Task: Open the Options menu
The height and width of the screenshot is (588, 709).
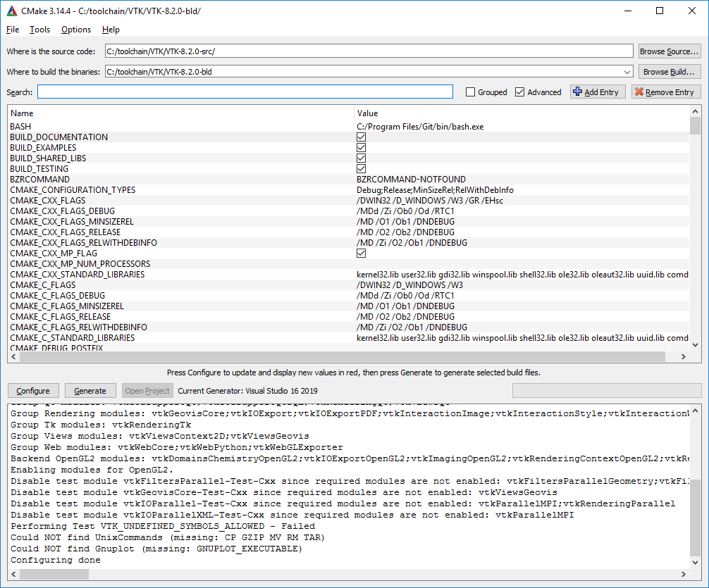Action: click(x=76, y=30)
